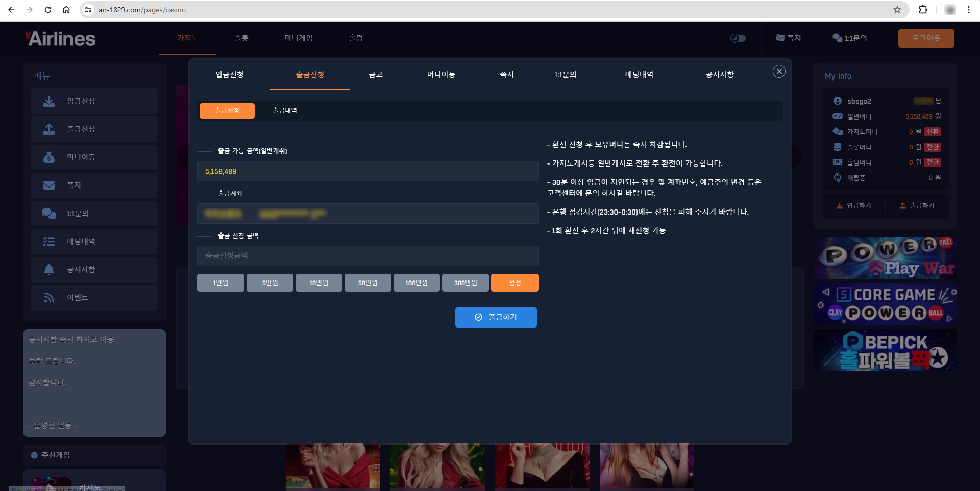Click the browser back arrow
Screen dimensions: 980x491
[x=11, y=10]
